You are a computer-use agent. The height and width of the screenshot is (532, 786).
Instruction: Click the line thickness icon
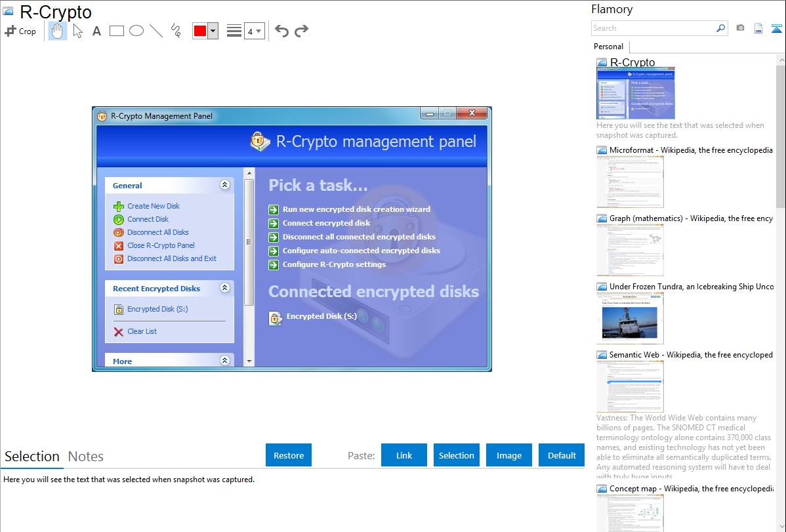[x=234, y=31]
